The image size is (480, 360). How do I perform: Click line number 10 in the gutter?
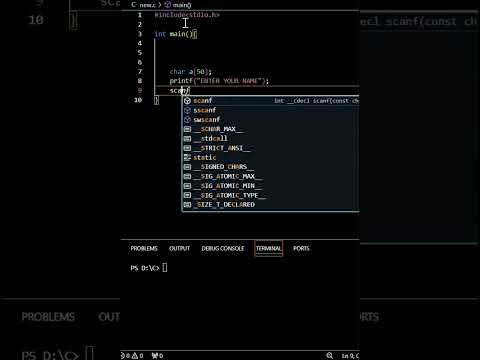[138, 100]
